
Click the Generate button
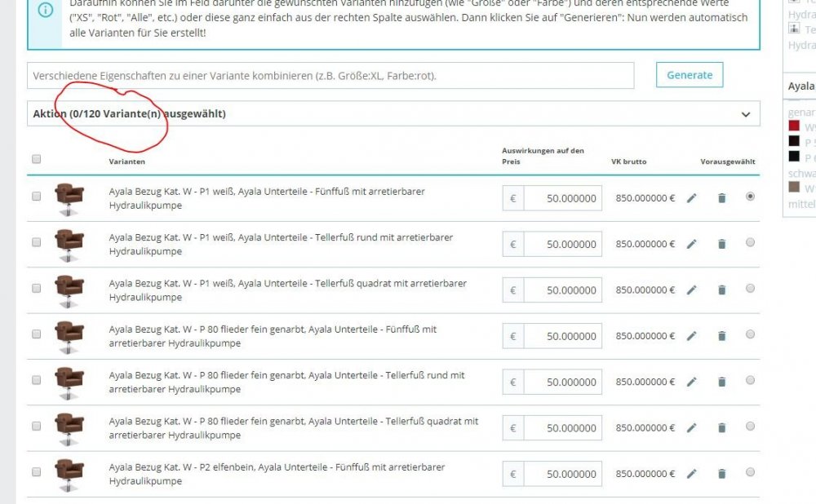(689, 75)
